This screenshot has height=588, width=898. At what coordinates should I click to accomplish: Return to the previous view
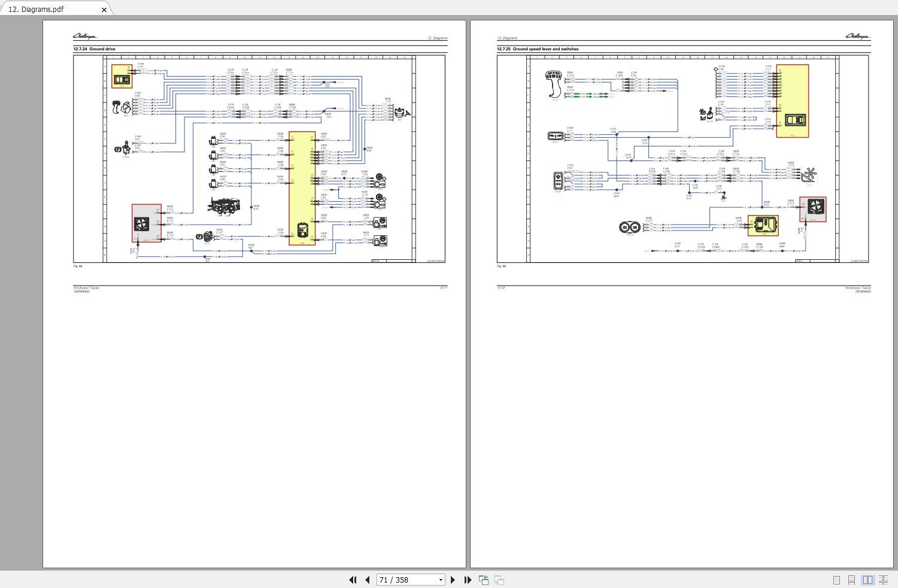click(x=483, y=580)
